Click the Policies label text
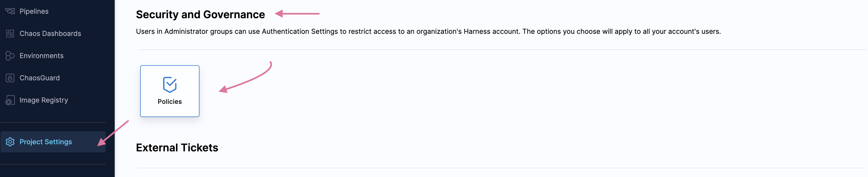This screenshot has height=177, width=868. point(170,102)
